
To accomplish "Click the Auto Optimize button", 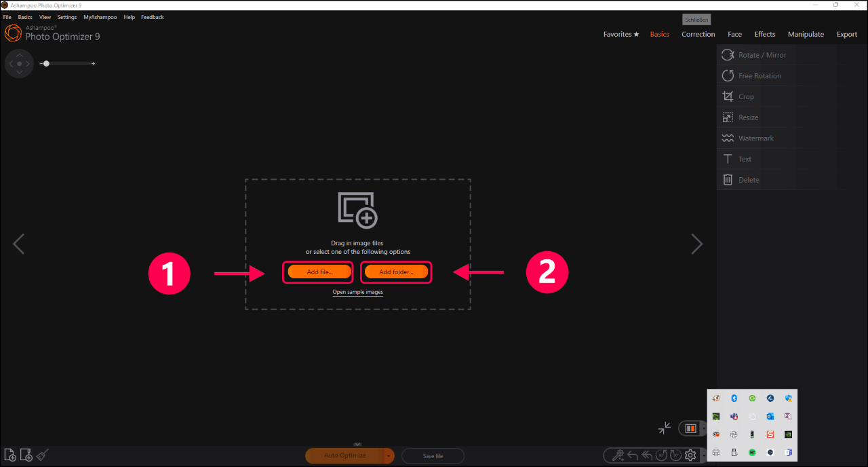I will click(345, 456).
